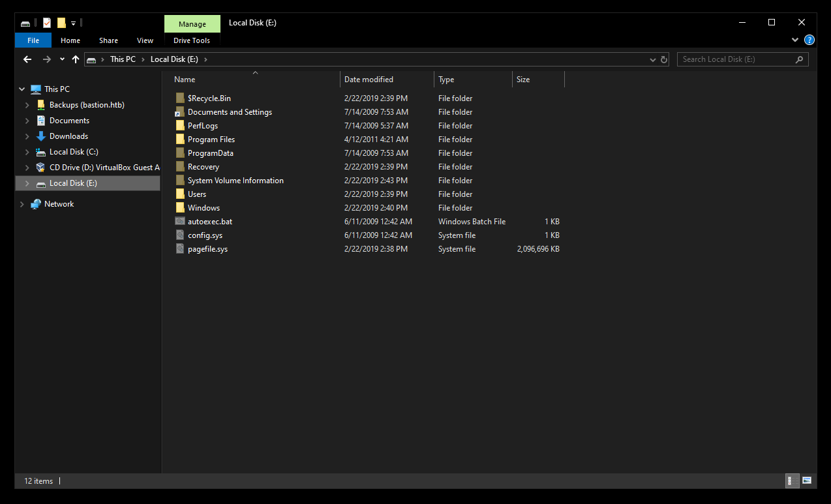This screenshot has width=831, height=504.
Task: Switch to large icons view
Action: point(807,481)
